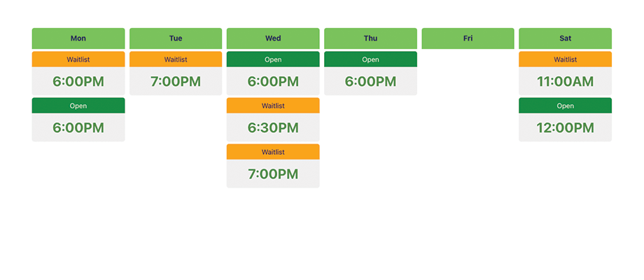Click the Thu day header
This screenshot has width=644, height=280.
[370, 38]
